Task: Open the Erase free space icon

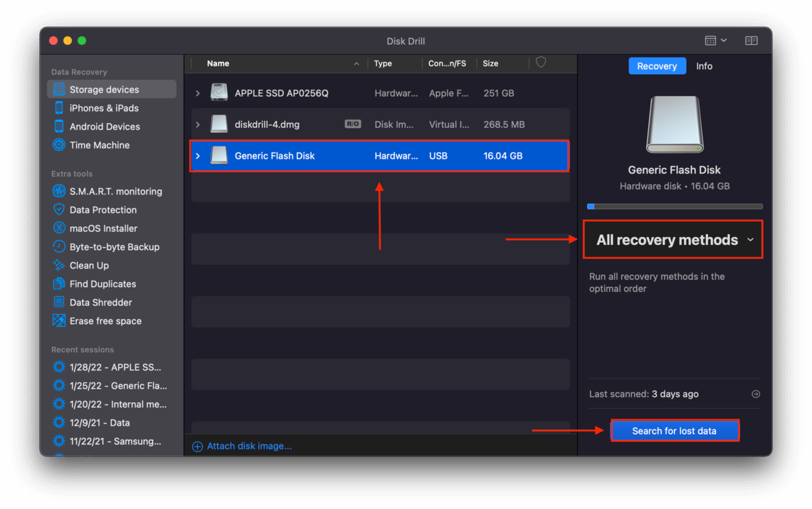Action: [x=59, y=320]
